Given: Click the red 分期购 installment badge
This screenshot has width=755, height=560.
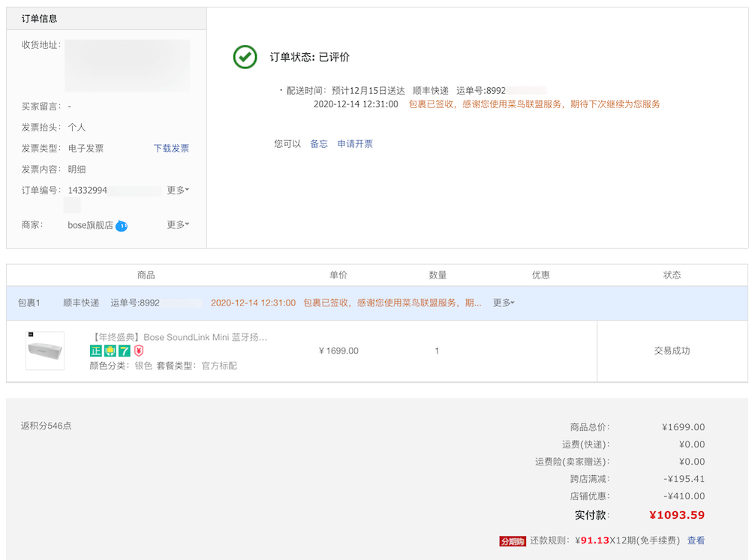Looking at the screenshot, I should (513, 540).
